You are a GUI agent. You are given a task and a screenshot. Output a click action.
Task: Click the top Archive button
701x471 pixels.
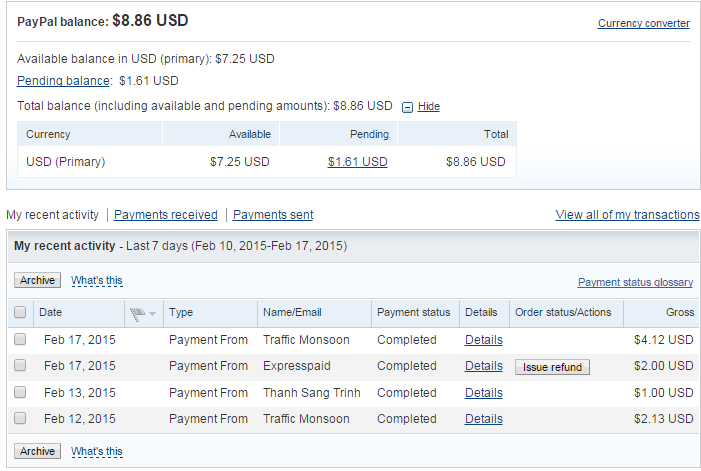click(x=37, y=281)
